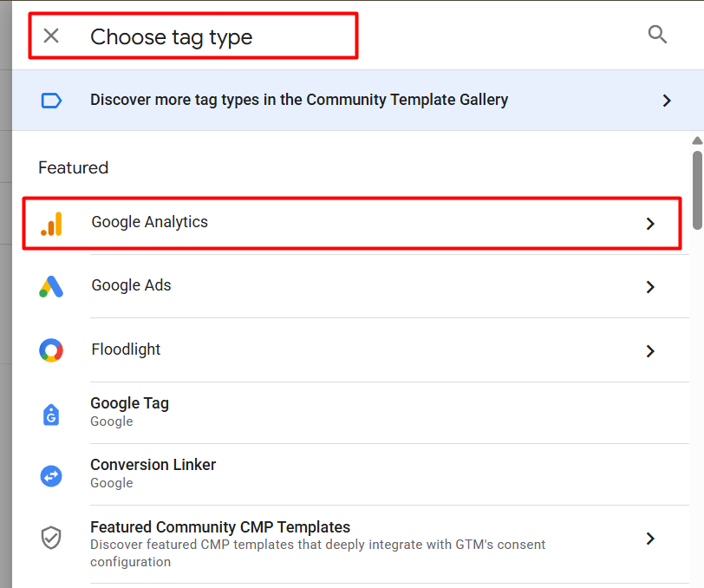Expand the Google Ads chevron arrow

[x=650, y=287]
